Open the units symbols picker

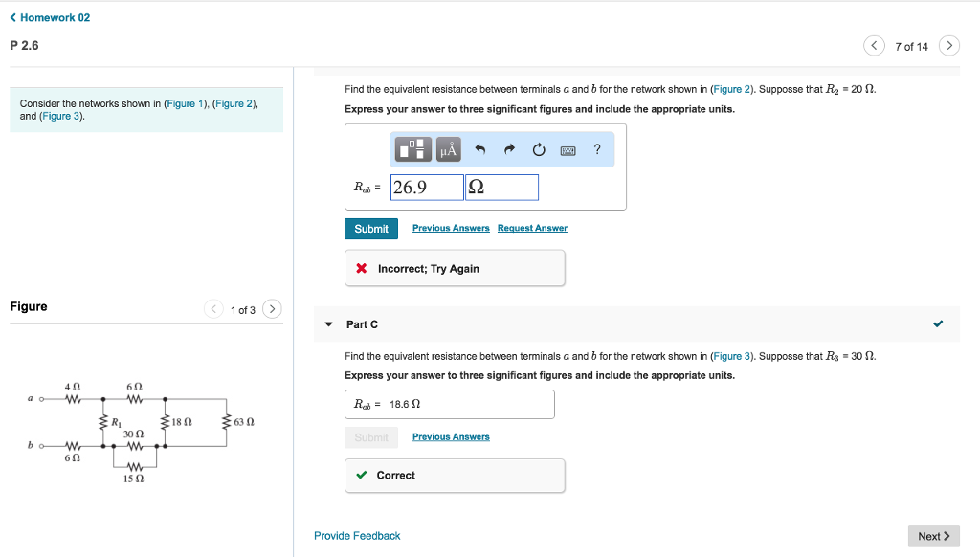[x=448, y=149]
